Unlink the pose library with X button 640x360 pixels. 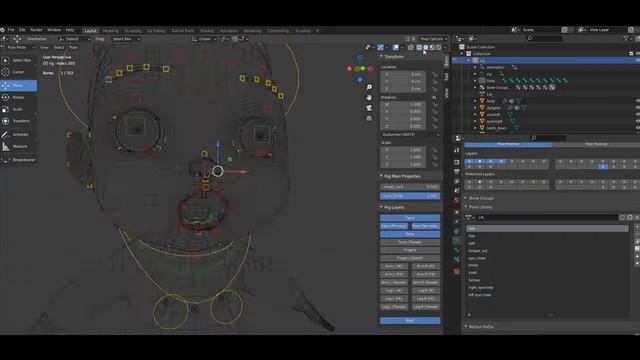coord(636,218)
